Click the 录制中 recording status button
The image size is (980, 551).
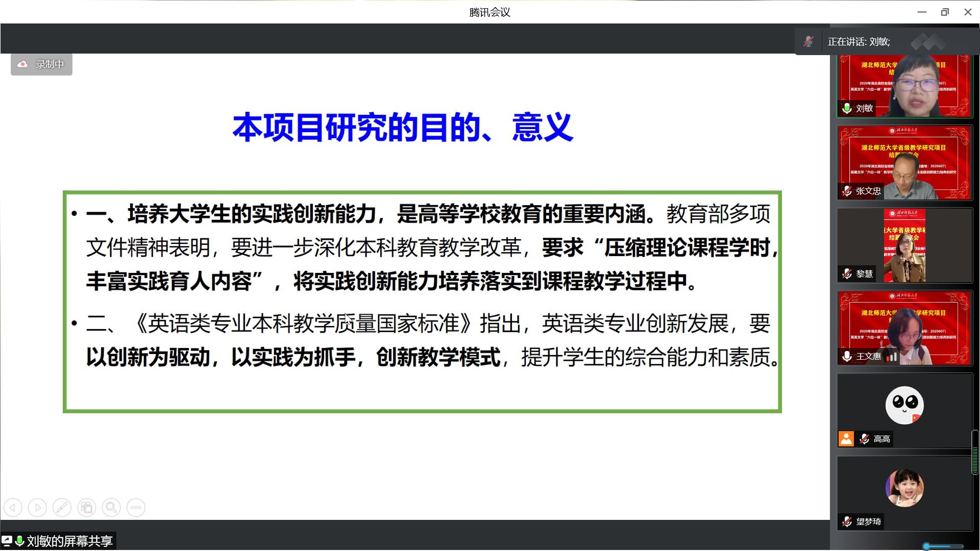coord(49,64)
